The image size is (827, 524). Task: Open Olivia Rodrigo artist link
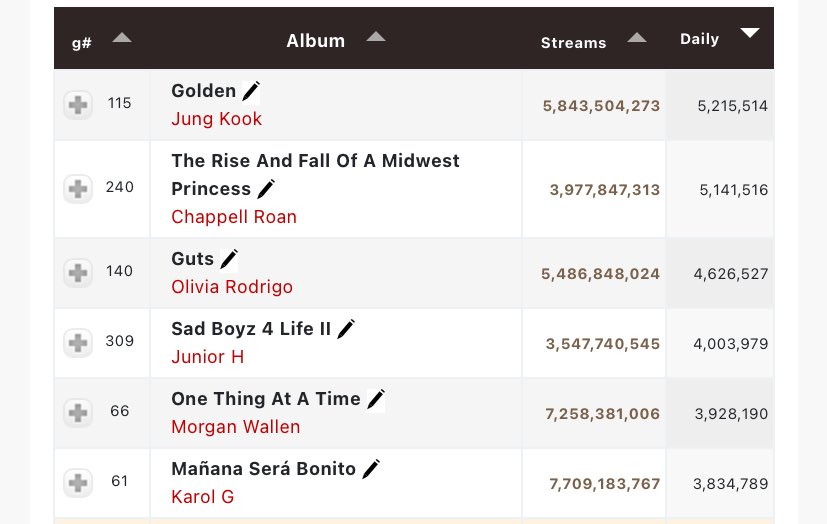pos(232,287)
